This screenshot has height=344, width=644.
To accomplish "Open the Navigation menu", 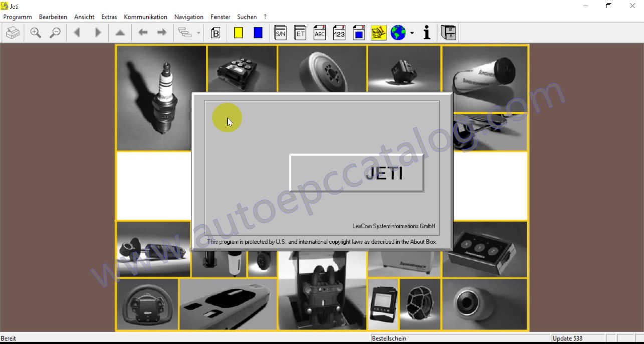I will 189,17.
